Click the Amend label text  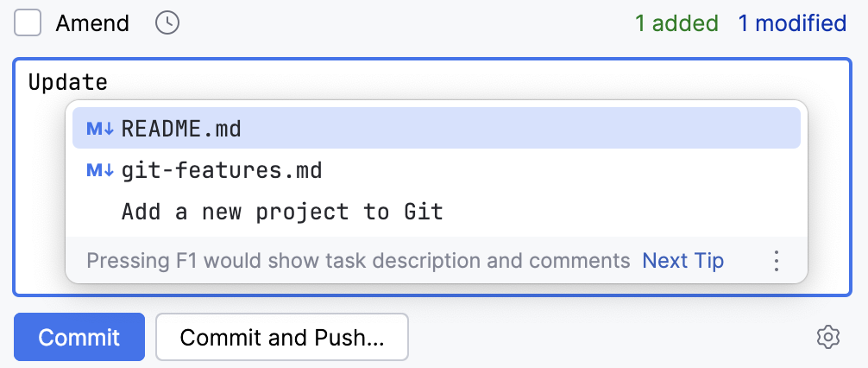[x=92, y=23]
